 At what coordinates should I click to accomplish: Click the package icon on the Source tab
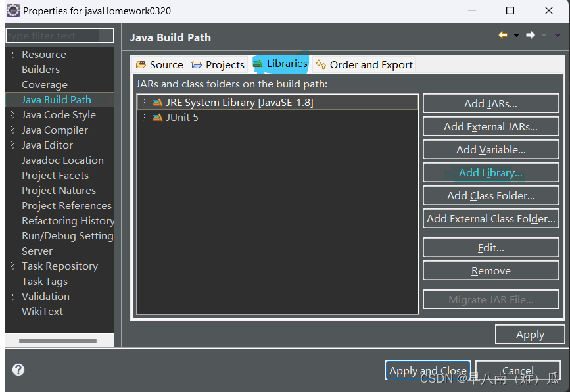[x=141, y=64]
